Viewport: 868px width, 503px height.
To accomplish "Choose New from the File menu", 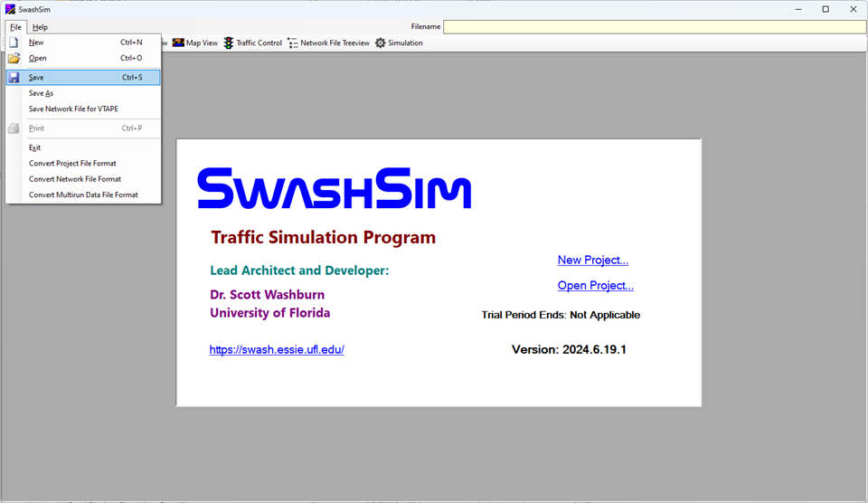I will pos(83,43).
